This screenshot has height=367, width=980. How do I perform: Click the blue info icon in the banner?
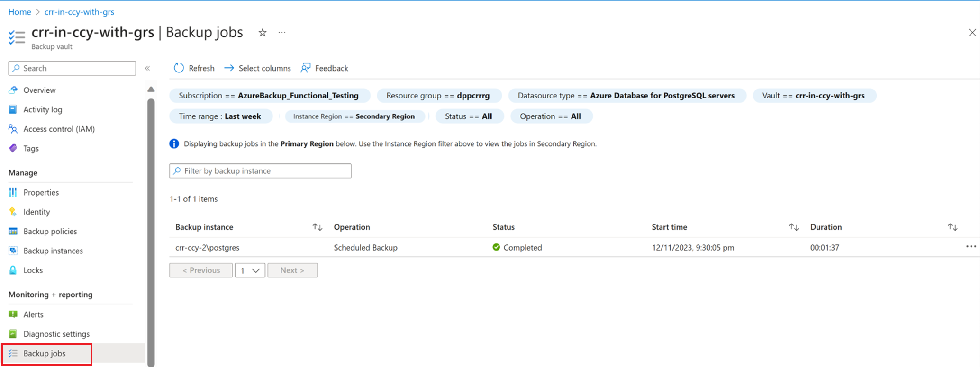coord(174,143)
